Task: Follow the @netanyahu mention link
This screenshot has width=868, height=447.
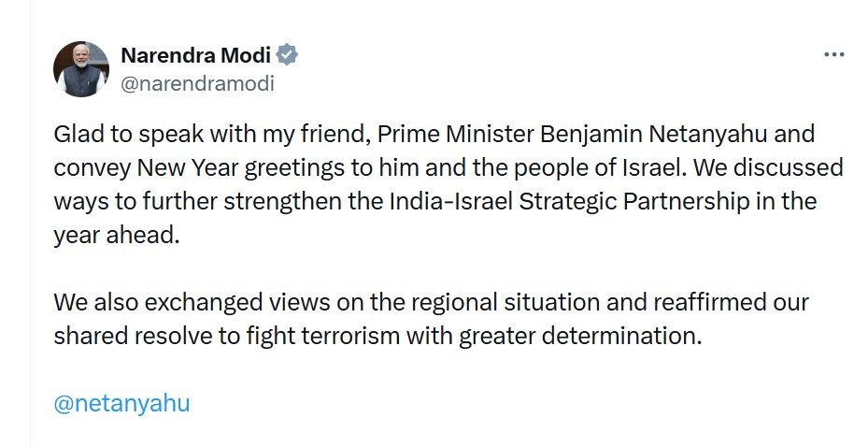Action: (x=121, y=404)
